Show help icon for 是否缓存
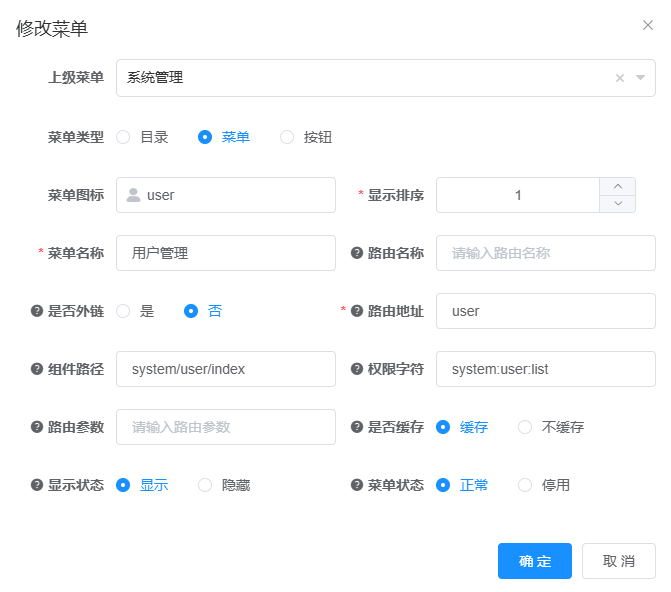Image resolution: width=671 pixels, height=592 pixels. pyautogui.click(x=357, y=427)
